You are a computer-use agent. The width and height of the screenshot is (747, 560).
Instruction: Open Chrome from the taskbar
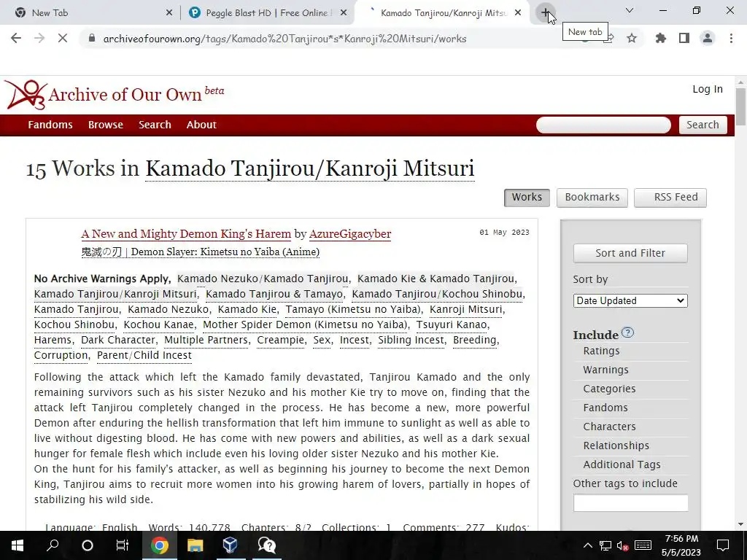pyautogui.click(x=160, y=545)
